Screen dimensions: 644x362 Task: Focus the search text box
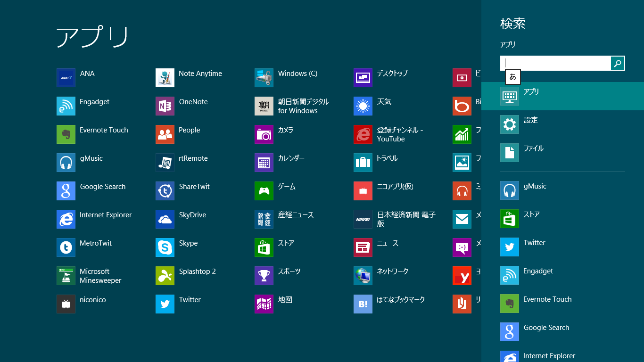(556, 63)
